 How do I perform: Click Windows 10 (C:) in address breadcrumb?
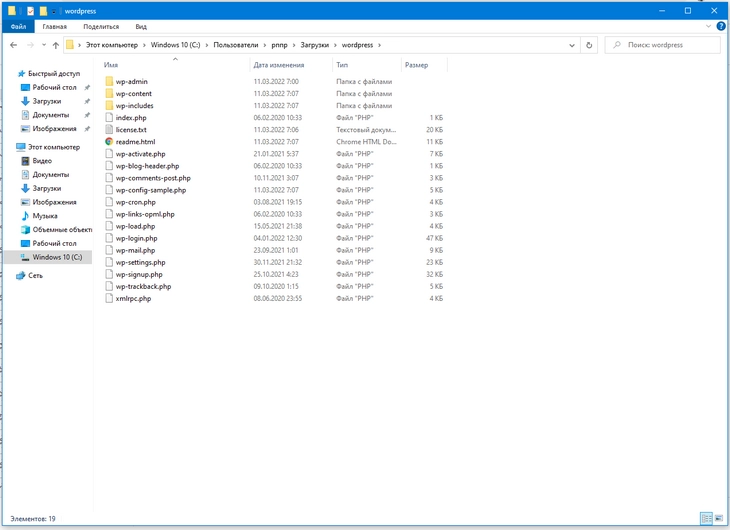(x=176, y=45)
